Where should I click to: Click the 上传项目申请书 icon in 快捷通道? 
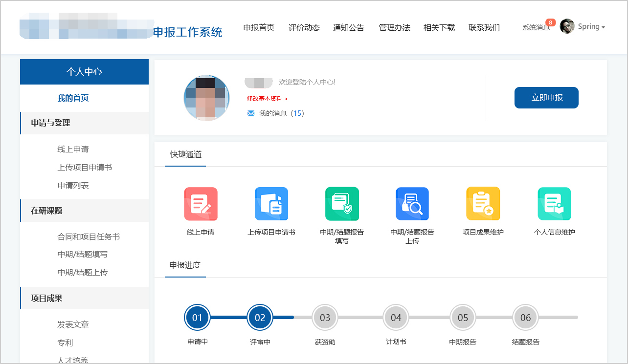[x=271, y=204]
